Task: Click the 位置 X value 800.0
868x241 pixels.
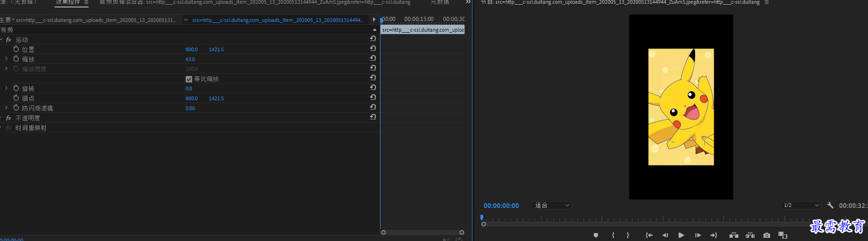Action: [192, 49]
